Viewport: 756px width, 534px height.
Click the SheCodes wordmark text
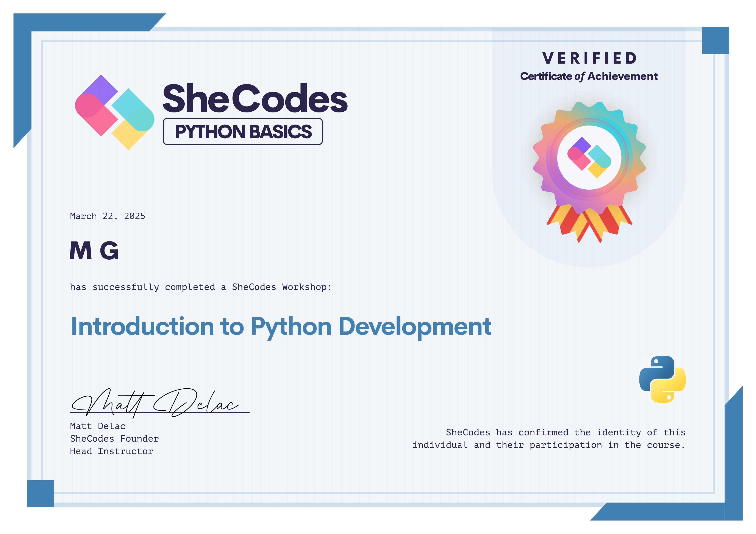[255, 98]
